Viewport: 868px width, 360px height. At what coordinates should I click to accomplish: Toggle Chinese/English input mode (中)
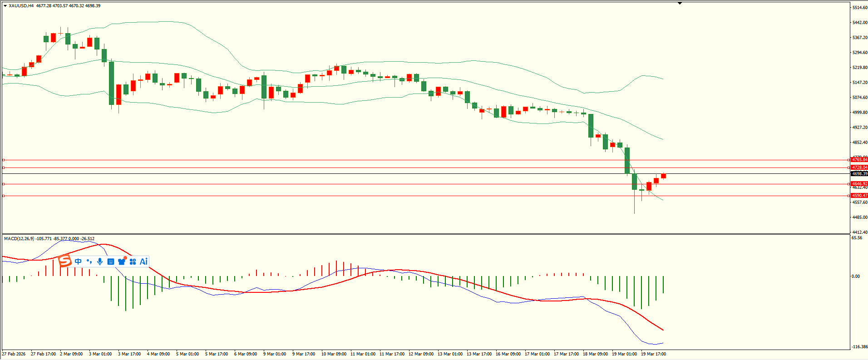pos(78,261)
